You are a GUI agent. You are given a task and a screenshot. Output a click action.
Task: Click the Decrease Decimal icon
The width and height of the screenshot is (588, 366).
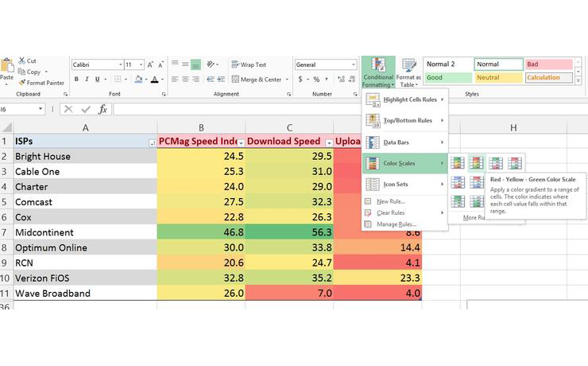pyautogui.click(x=352, y=80)
